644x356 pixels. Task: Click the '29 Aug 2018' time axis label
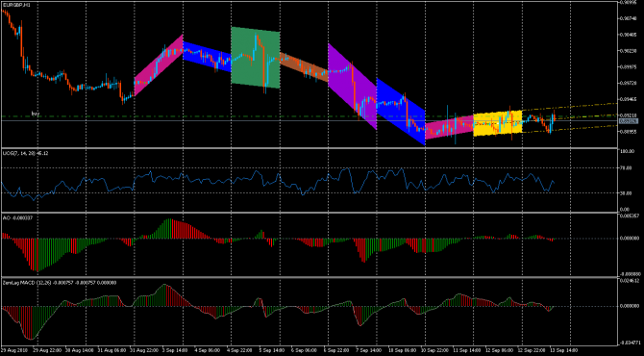click(x=13, y=349)
